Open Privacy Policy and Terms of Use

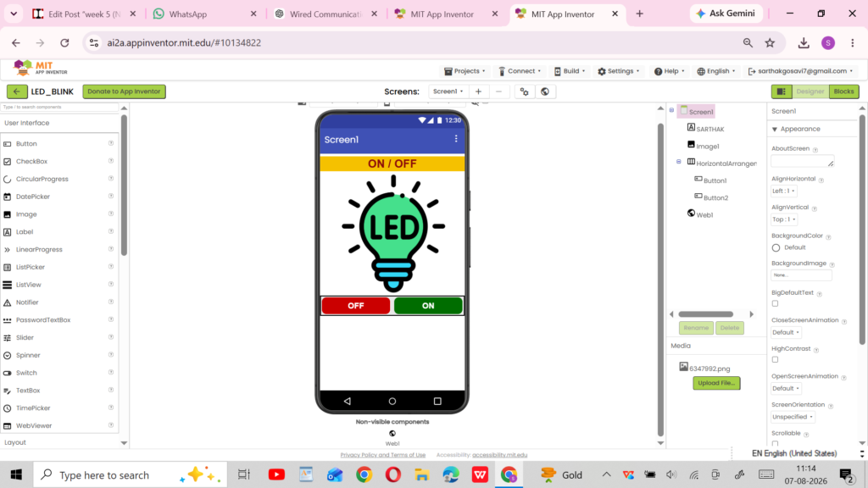tap(382, 455)
